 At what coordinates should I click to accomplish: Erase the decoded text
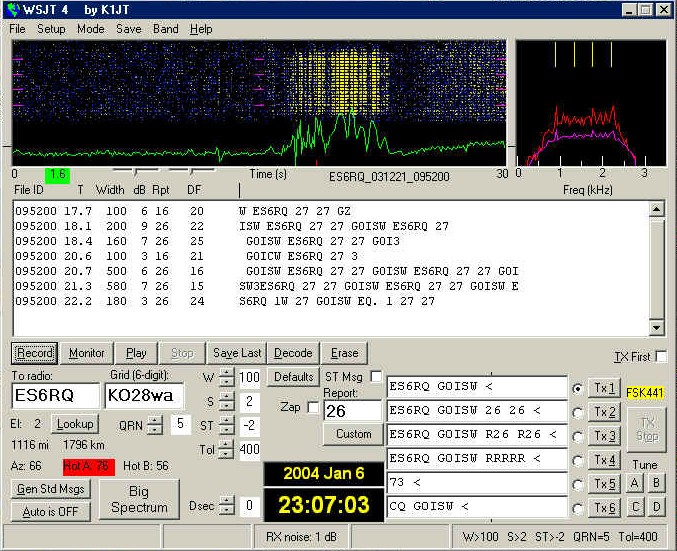345,353
